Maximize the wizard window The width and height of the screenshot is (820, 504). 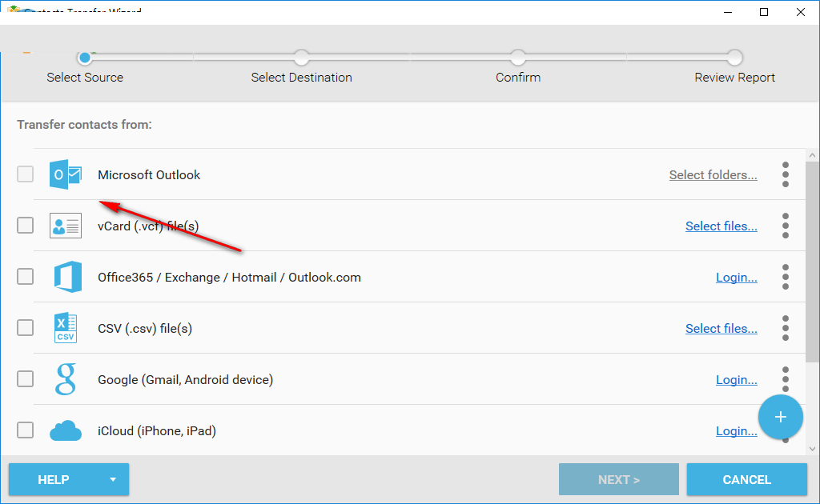[764, 12]
